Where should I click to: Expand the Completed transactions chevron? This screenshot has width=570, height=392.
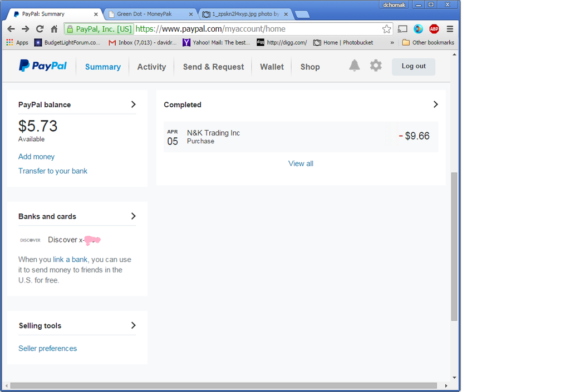435,105
